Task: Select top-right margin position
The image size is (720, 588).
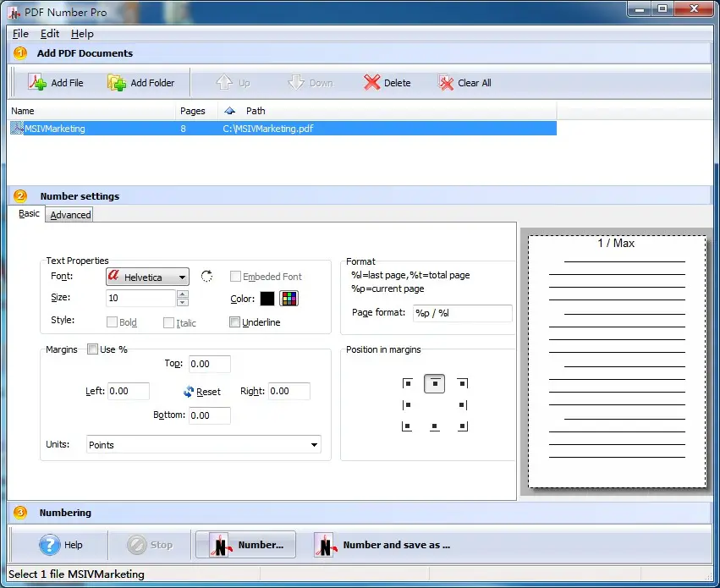Action: [x=463, y=383]
